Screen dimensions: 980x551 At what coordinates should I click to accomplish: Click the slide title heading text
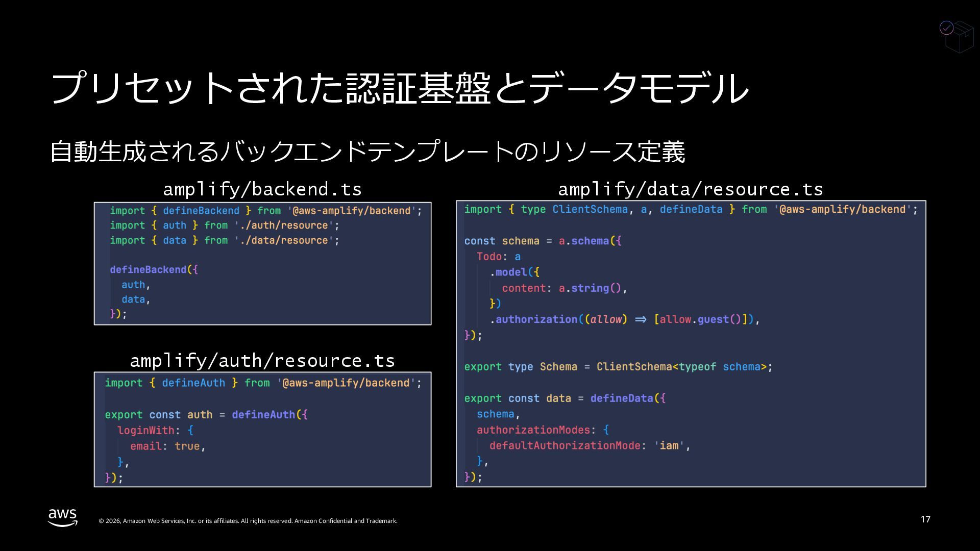coord(400,88)
